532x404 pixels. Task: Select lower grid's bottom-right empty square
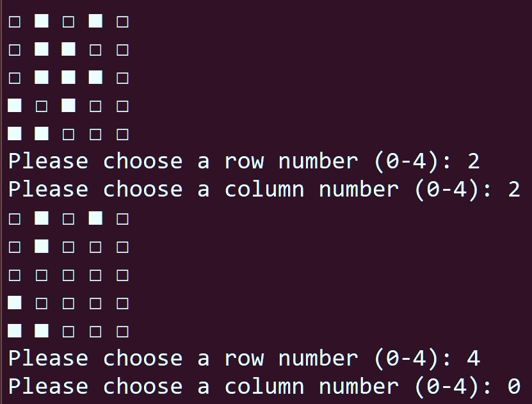122,332
